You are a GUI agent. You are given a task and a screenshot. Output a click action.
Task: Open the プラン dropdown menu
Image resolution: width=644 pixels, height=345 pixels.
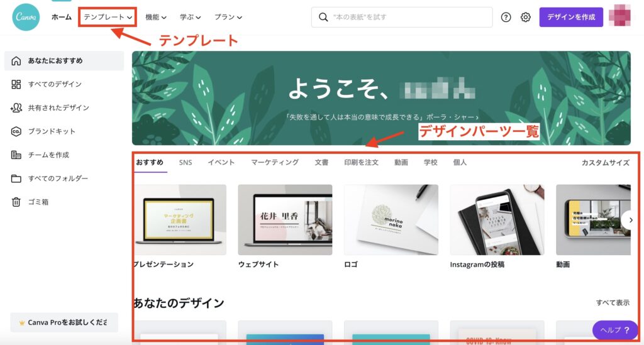coord(228,17)
